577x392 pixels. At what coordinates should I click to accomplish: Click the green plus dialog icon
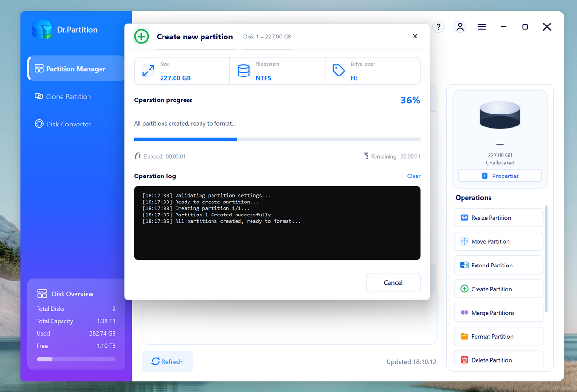141,37
